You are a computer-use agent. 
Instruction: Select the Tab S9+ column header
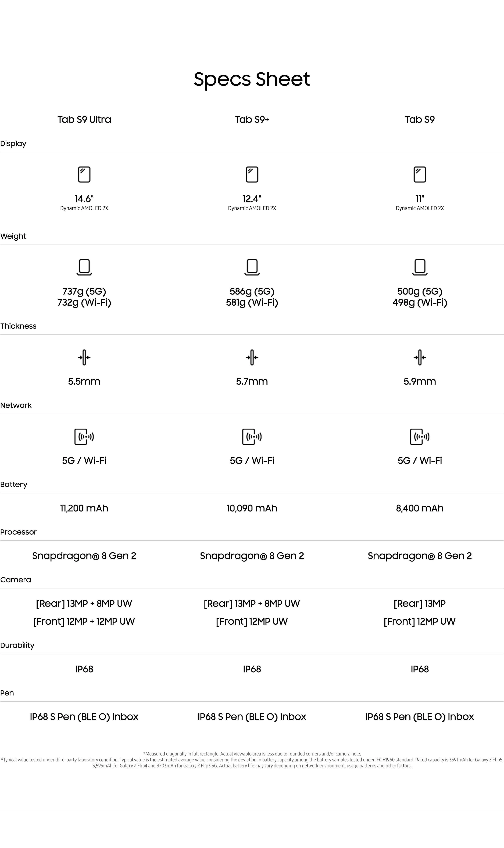coord(252,120)
